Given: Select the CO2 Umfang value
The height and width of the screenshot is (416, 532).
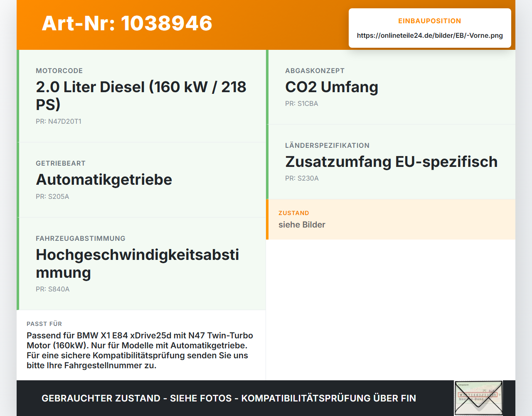Looking at the screenshot, I should click(x=332, y=87).
